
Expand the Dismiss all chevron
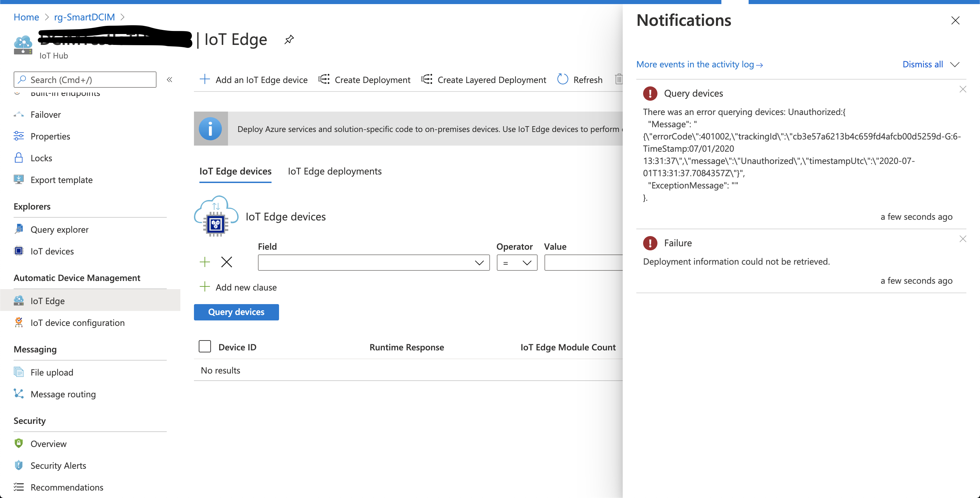tap(955, 64)
